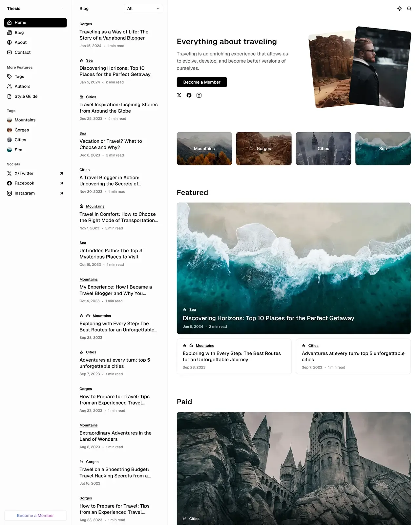Expand the All posts filter dropdown
Image resolution: width=420 pixels, height=525 pixels.
click(143, 9)
